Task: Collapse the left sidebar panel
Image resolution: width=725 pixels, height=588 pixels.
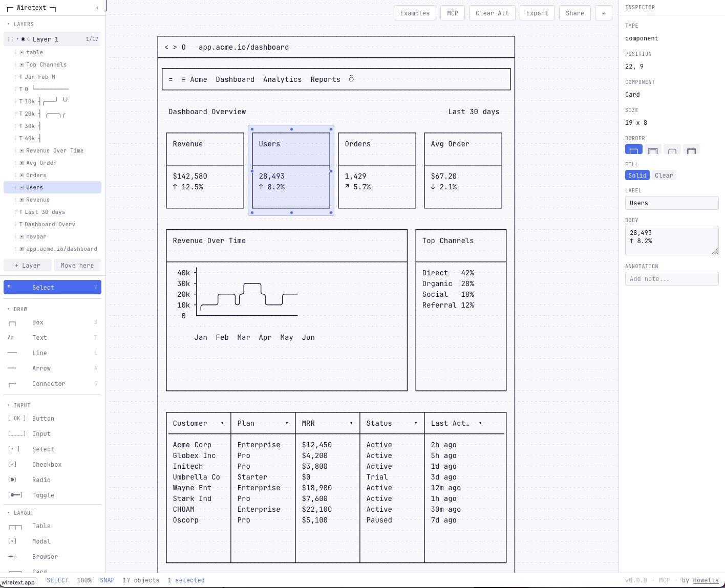Action: point(97,8)
